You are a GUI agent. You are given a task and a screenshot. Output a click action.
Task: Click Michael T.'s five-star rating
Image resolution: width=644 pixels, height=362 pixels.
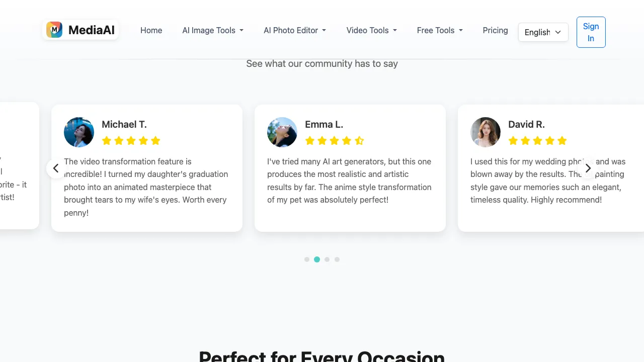coord(131,141)
